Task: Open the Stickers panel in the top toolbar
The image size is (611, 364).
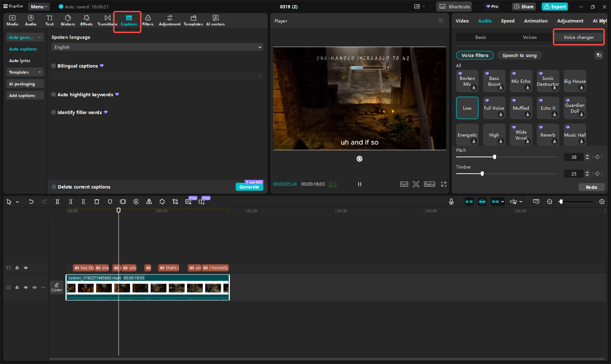Action: click(x=68, y=20)
